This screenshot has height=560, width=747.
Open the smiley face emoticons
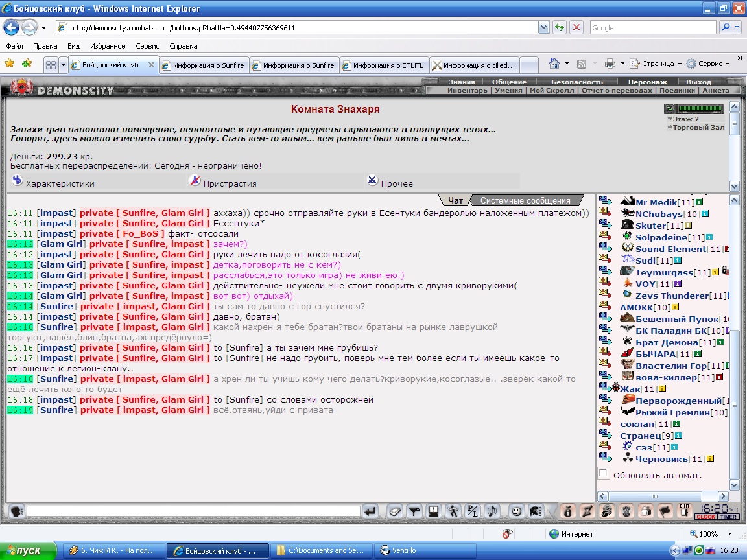point(516,511)
